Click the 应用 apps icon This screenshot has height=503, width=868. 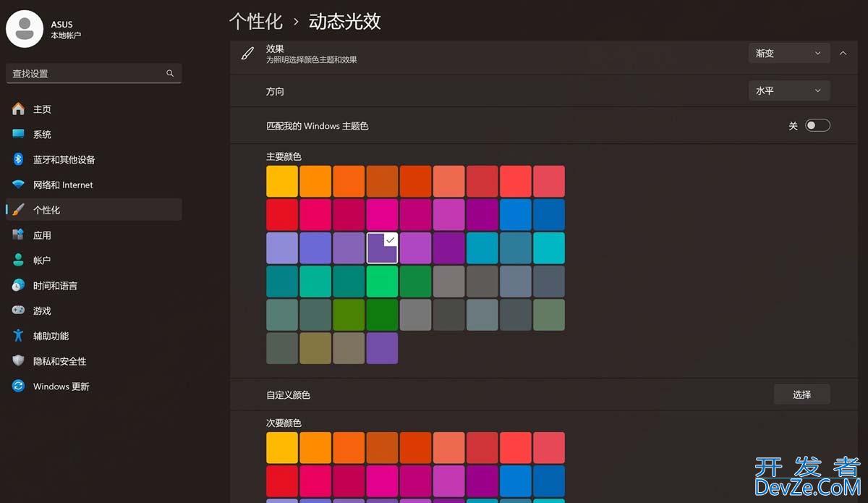(19, 235)
